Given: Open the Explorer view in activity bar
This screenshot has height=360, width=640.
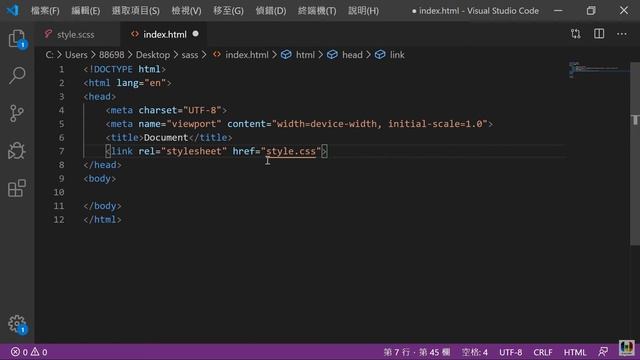Looking at the screenshot, I should click(17, 39).
